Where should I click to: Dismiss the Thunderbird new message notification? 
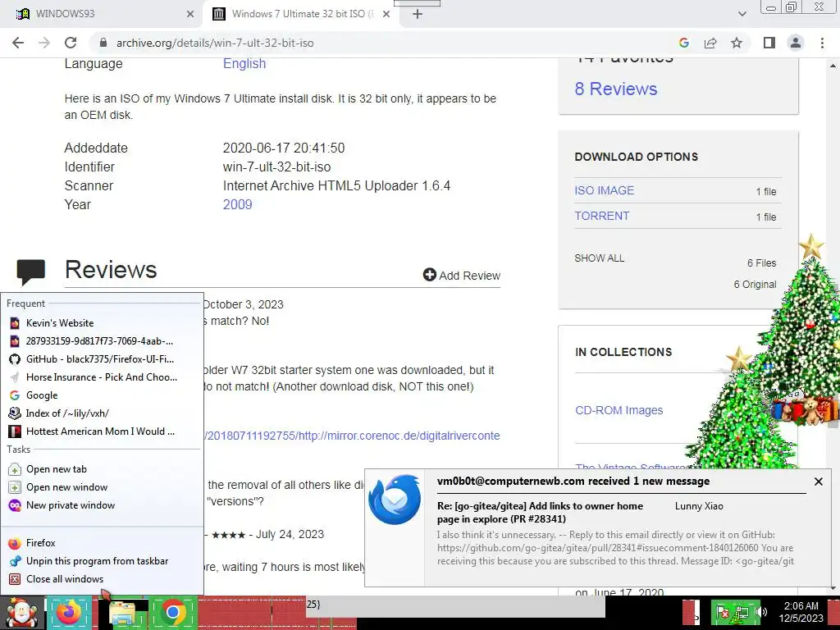click(818, 482)
